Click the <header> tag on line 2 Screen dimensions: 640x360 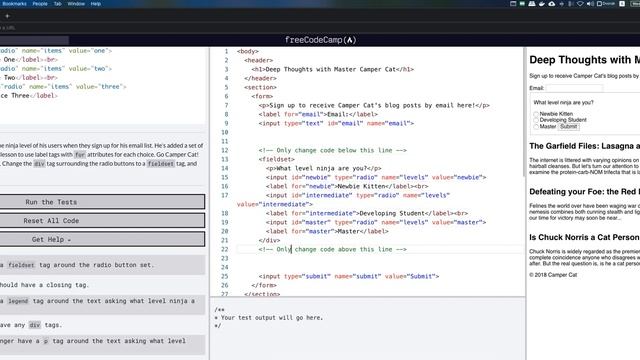pos(258,60)
